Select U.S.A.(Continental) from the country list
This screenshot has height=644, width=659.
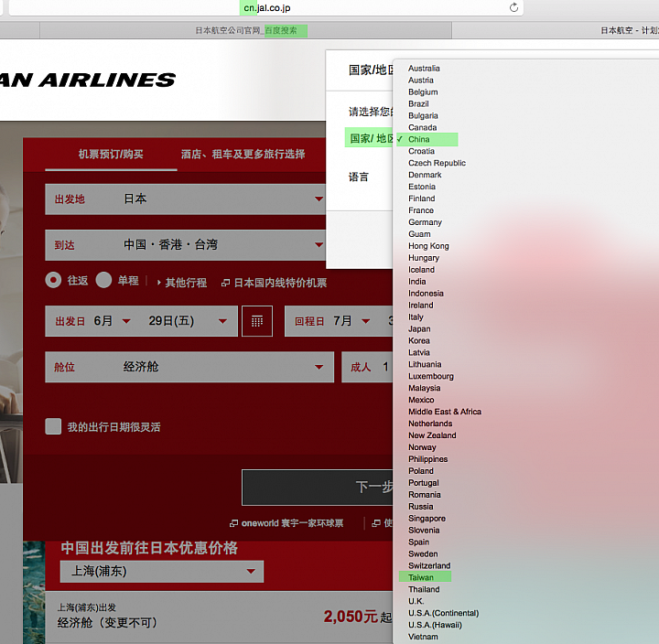[443, 613]
